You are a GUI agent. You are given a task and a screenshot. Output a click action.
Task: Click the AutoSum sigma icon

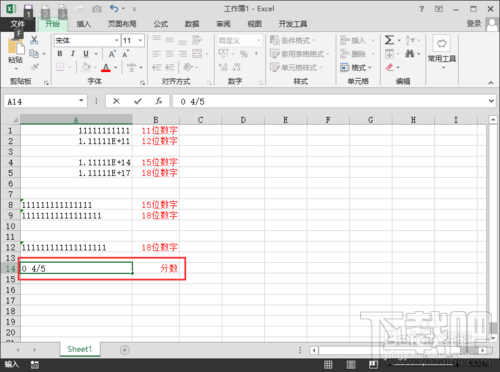coord(389,40)
